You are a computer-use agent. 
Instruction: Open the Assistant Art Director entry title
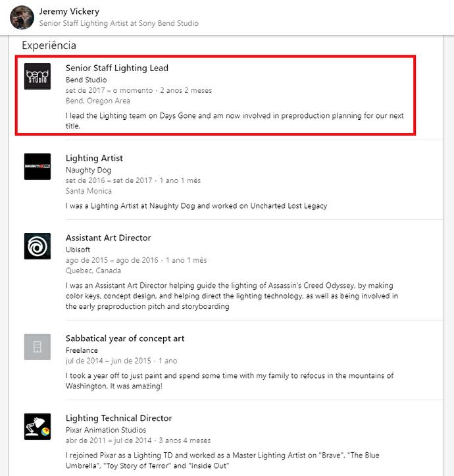point(108,238)
